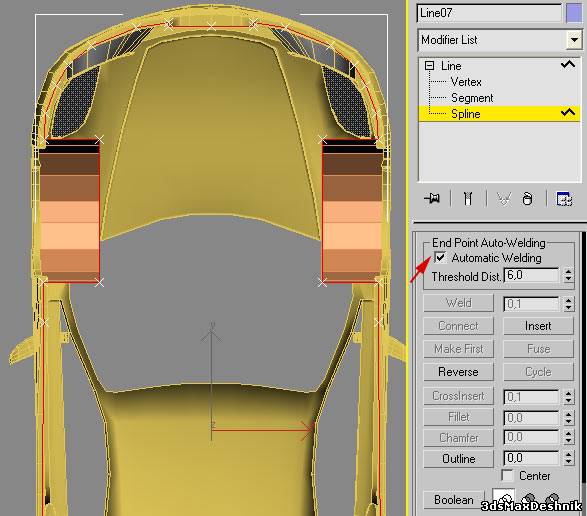
Task: Increase the Threshold Dist. spinner value
Action: click(x=568, y=271)
